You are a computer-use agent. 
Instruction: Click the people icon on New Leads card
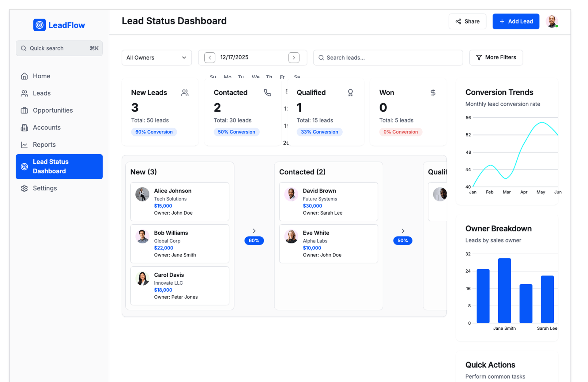pyautogui.click(x=185, y=93)
